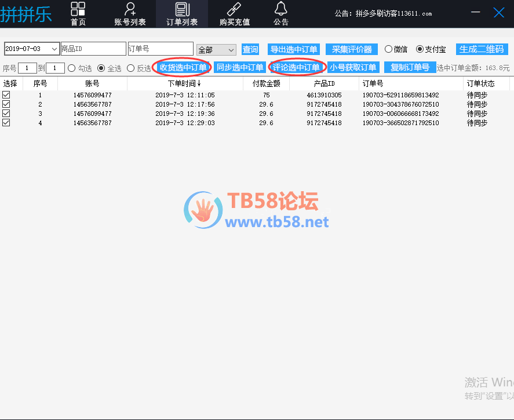Uncheck the checkbox for order row 4
Viewport: 514px width, 420px height.
click(x=6, y=123)
